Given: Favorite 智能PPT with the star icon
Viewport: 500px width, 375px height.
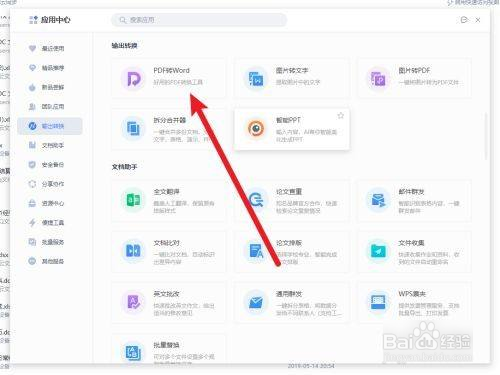Looking at the screenshot, I should (x=340, y=116).
